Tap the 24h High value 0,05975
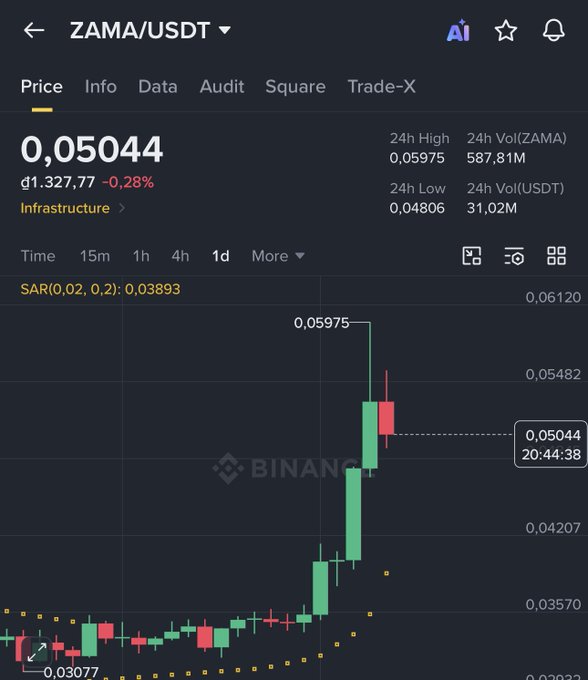The height and width of the screenshot is (680, 588). tap(417, 158)
